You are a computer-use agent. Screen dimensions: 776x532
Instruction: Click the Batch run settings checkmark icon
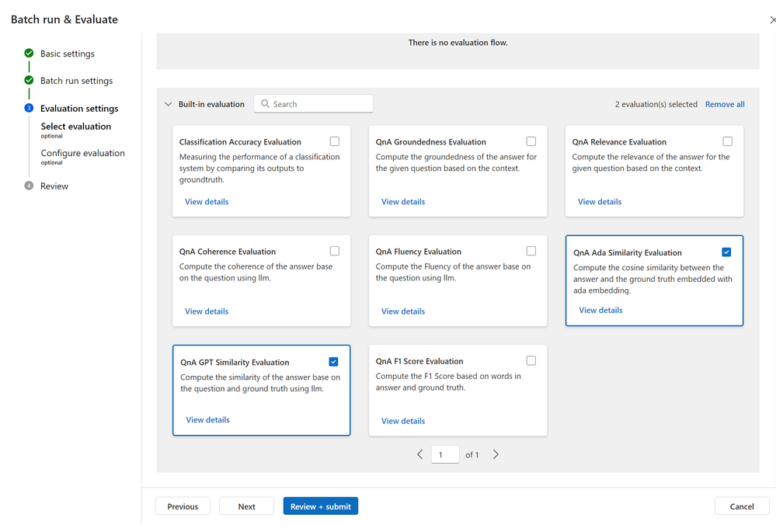click(29, 80)
